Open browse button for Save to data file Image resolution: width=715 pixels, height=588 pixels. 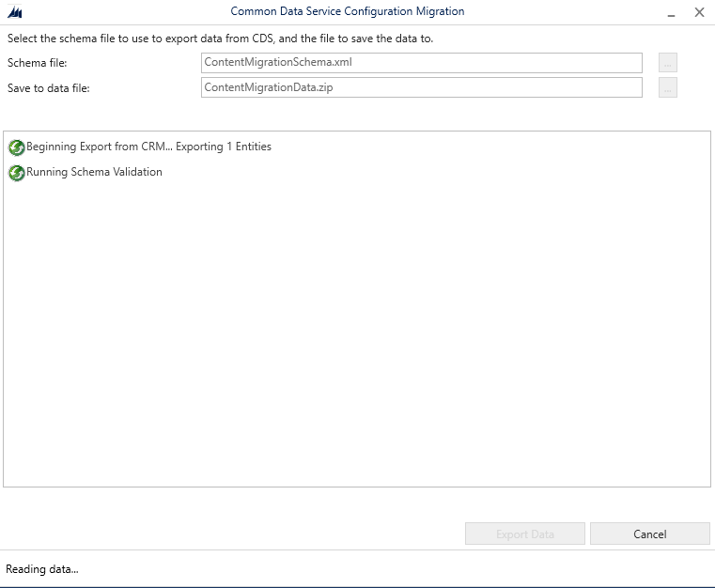coord(668,87)
